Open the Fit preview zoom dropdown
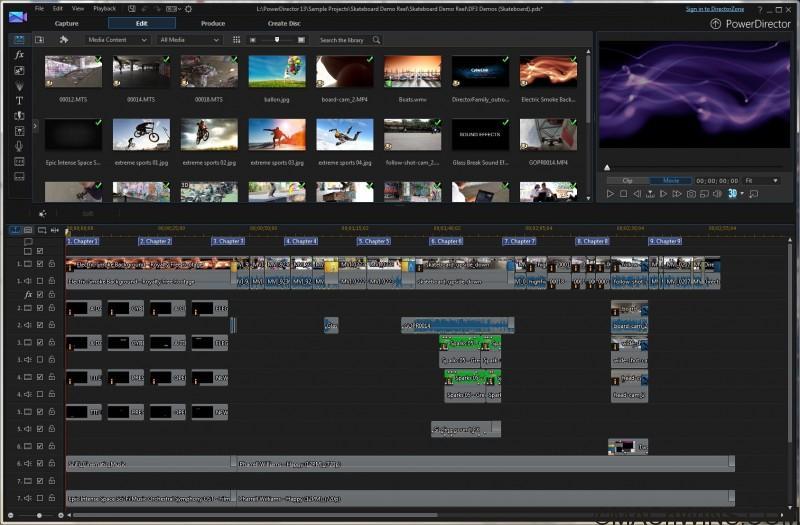The image size is (800, 525). (761, 181)
